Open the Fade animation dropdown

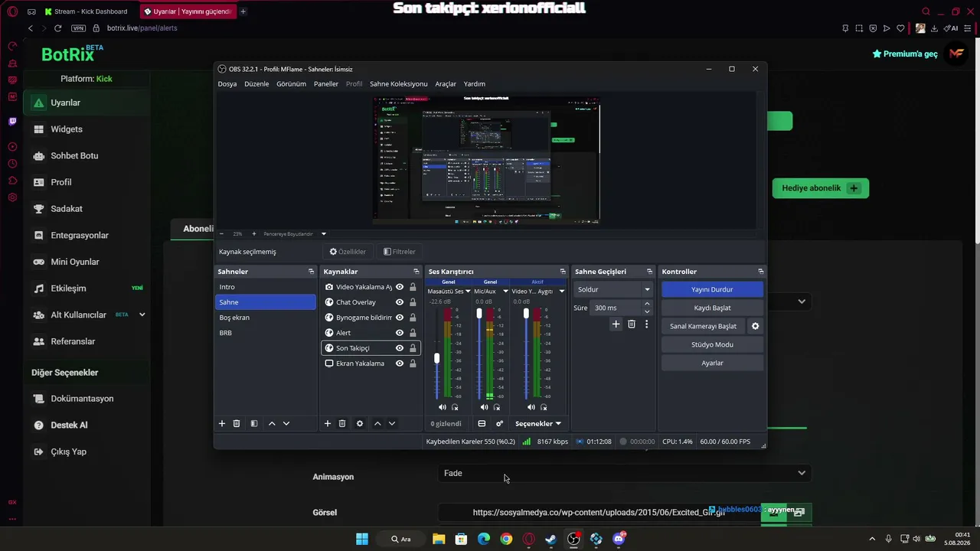(x=625, y=473)
